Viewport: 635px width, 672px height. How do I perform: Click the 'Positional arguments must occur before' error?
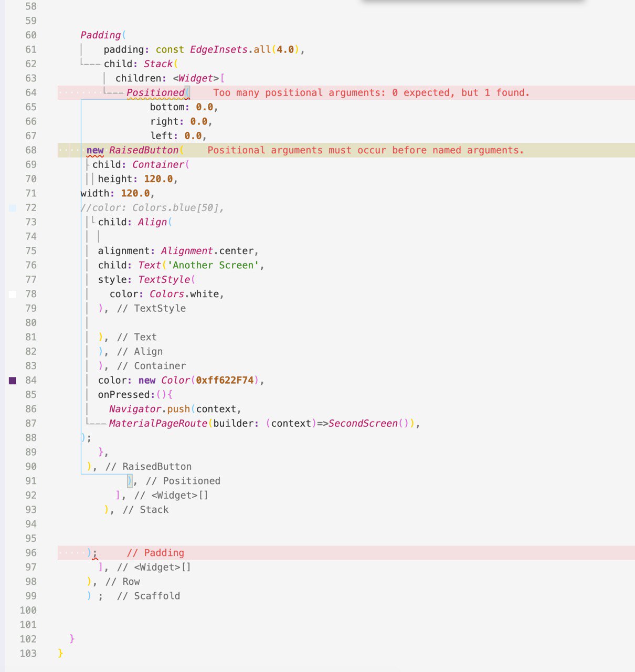366,150
